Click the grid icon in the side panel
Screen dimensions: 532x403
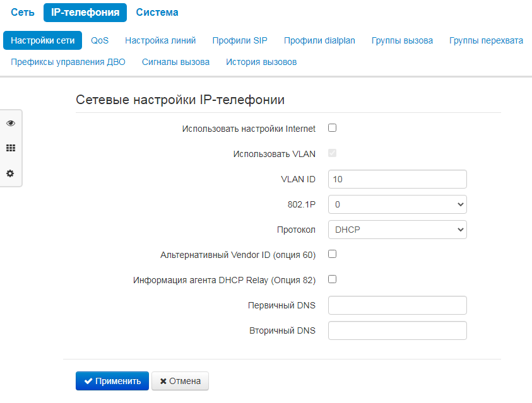click(x=10, y=148)
